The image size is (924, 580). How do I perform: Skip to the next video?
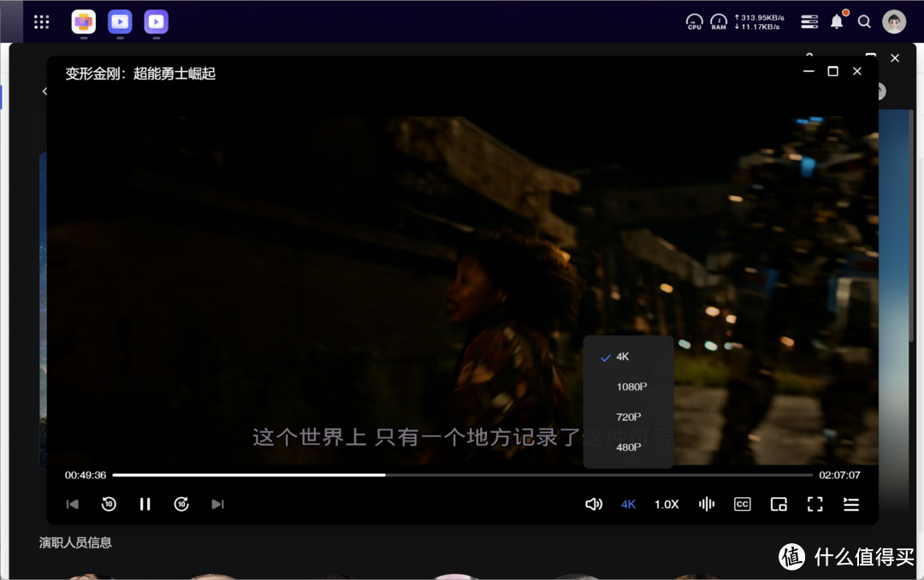tap(217, 504)
